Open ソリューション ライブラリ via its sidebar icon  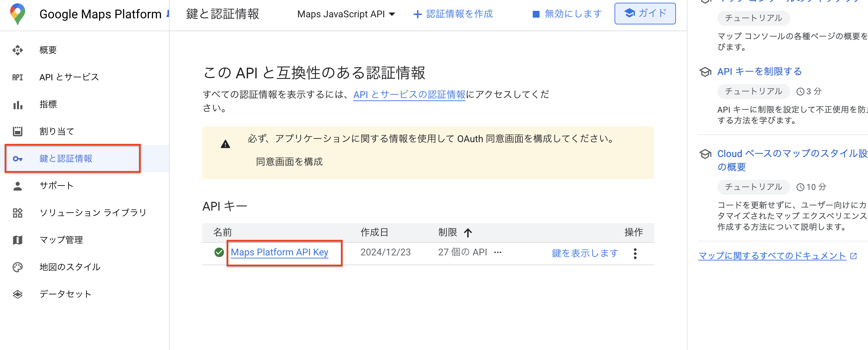[18, 213]
